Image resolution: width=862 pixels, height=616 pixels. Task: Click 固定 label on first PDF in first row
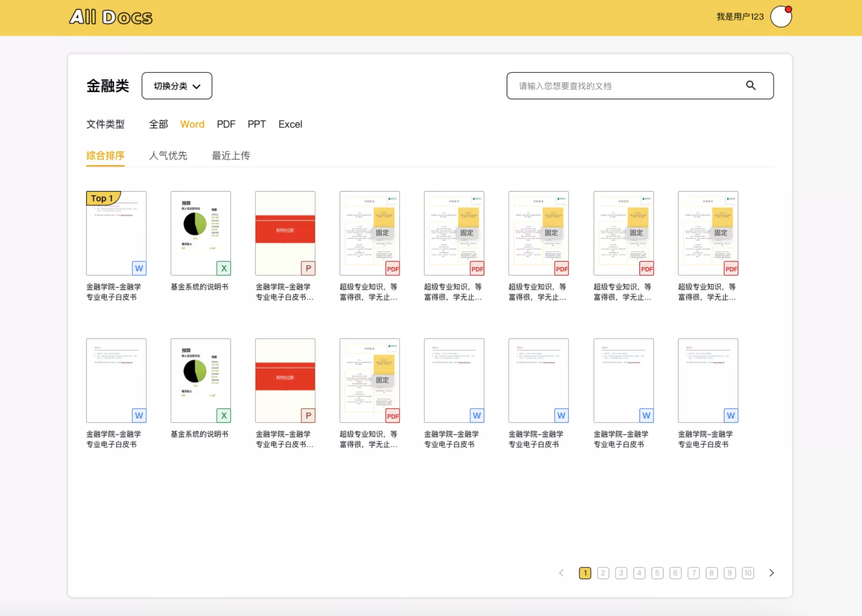click(x=382, y=233)
